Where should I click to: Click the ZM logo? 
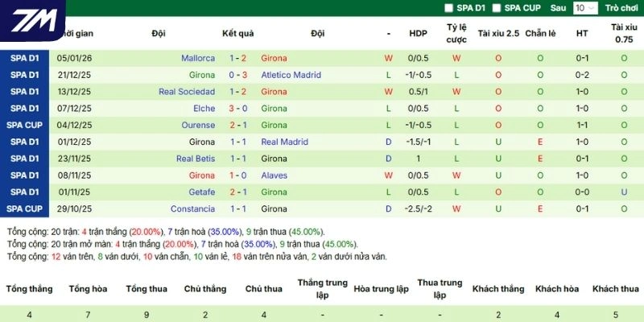pos(32,20)
